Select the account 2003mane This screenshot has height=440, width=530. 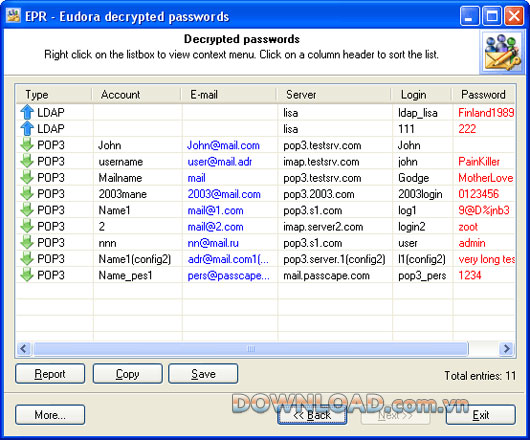[x=122, y=194]
